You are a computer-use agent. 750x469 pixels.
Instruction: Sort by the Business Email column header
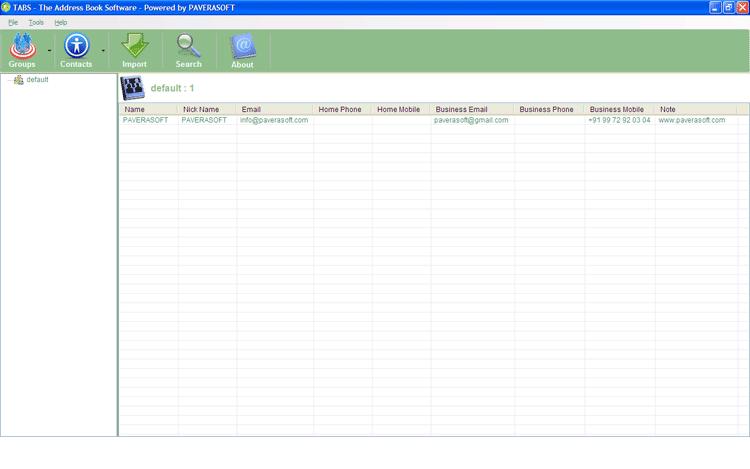click(473, 109)
